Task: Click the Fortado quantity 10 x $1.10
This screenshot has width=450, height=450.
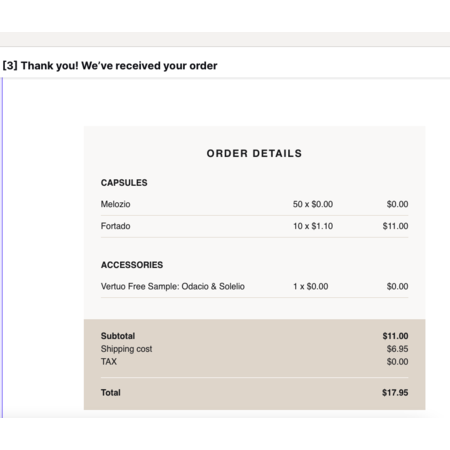Action: pyautogui.click(x=313, y=226)
